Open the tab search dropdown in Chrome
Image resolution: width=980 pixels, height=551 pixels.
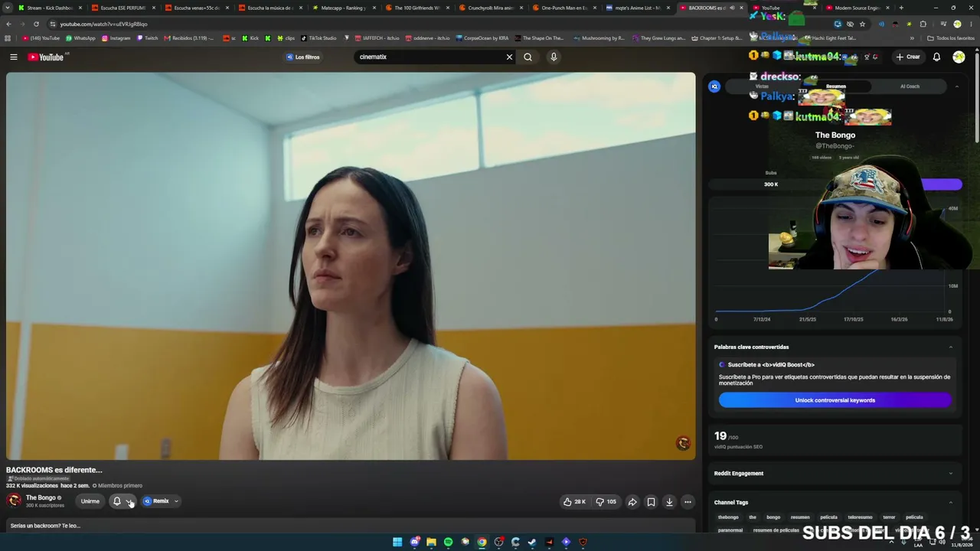click(8, 8)
